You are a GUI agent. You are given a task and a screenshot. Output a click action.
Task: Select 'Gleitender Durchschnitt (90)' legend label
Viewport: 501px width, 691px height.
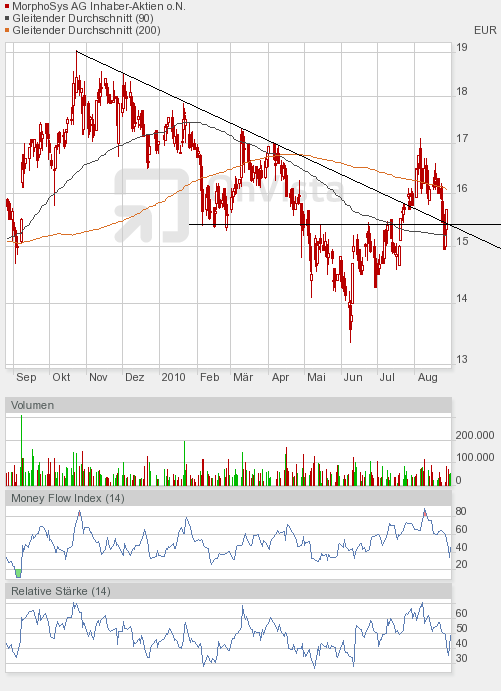(83, 19)
